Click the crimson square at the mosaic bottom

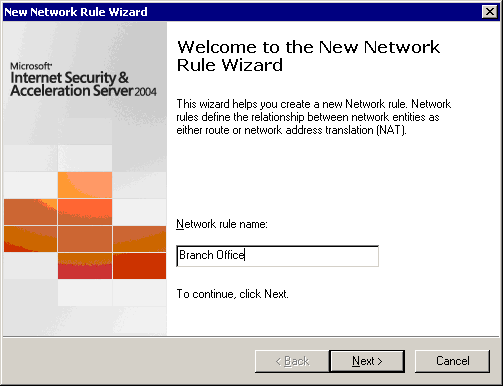(x=85, y=266)
